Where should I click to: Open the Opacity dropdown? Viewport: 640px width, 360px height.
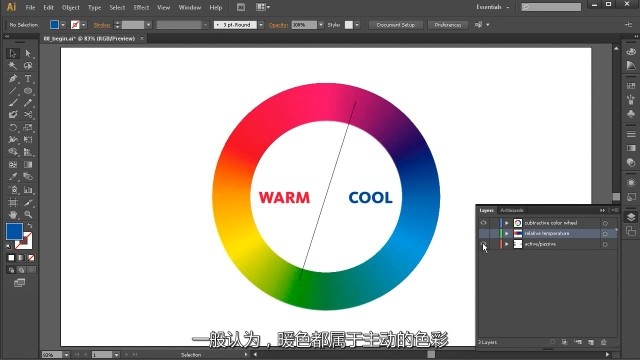tap(321, 25)
